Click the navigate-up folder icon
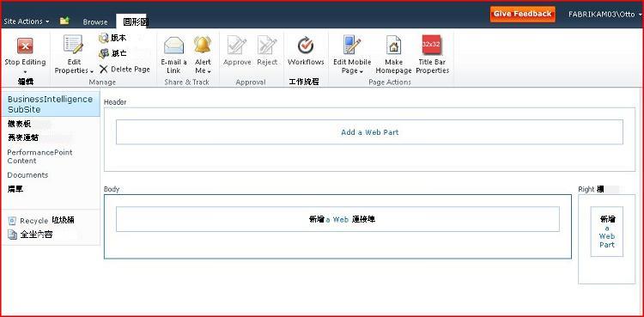 coord(64,21)
